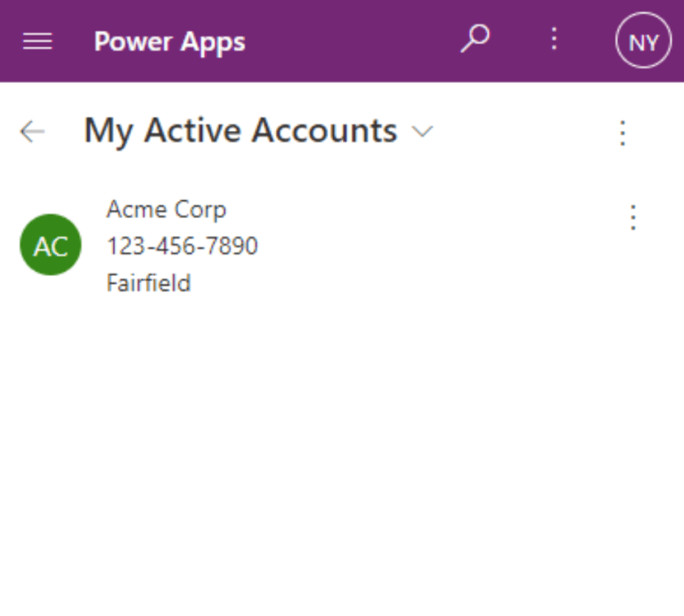This screenshot has height=616, width=684.
Task: Open more options for Acme Corp row
Action: click(632, 217)
